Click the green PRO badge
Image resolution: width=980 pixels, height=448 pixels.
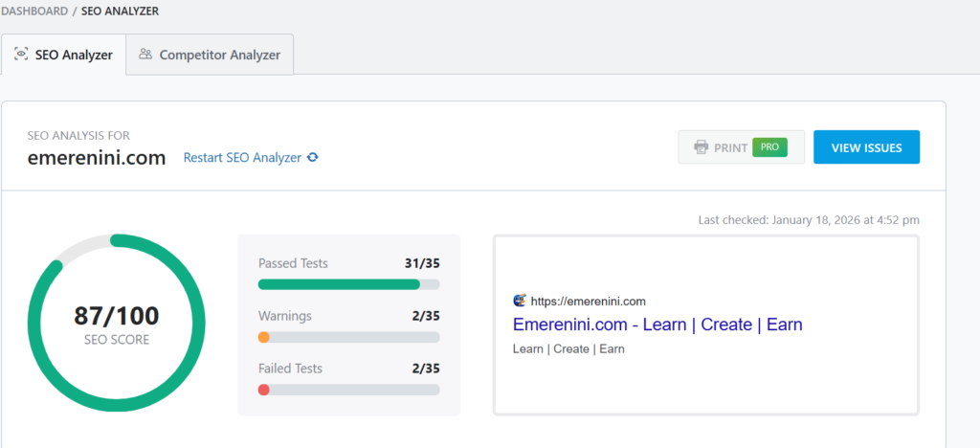[x=769, y=146]
